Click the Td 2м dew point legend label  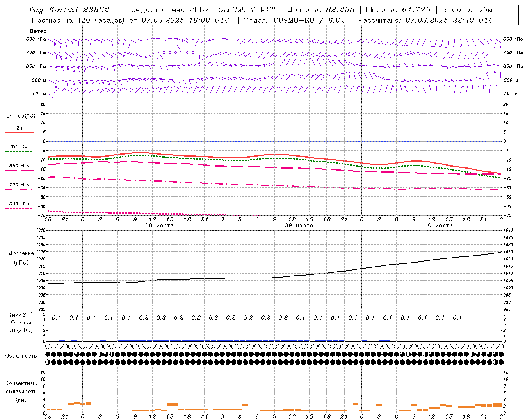pos(19,147)
